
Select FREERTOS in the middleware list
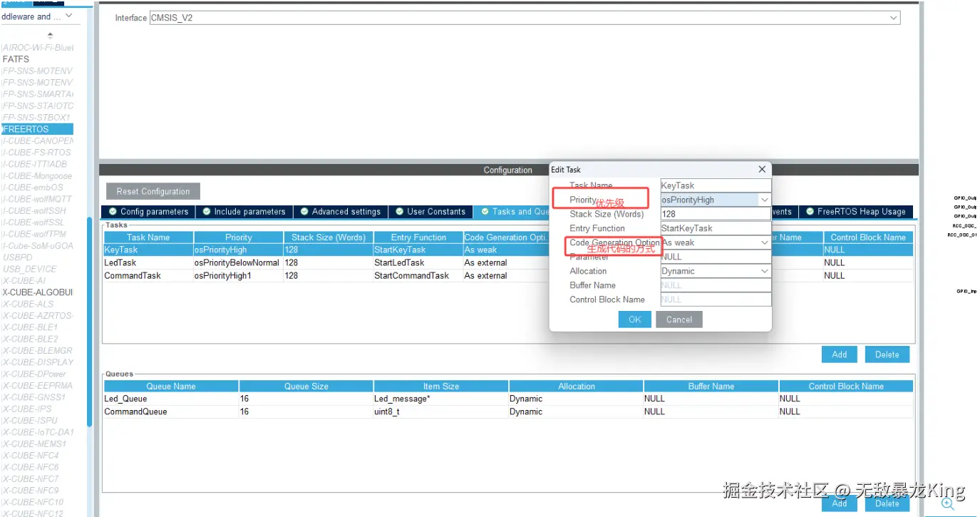click(x=36, y=129)
